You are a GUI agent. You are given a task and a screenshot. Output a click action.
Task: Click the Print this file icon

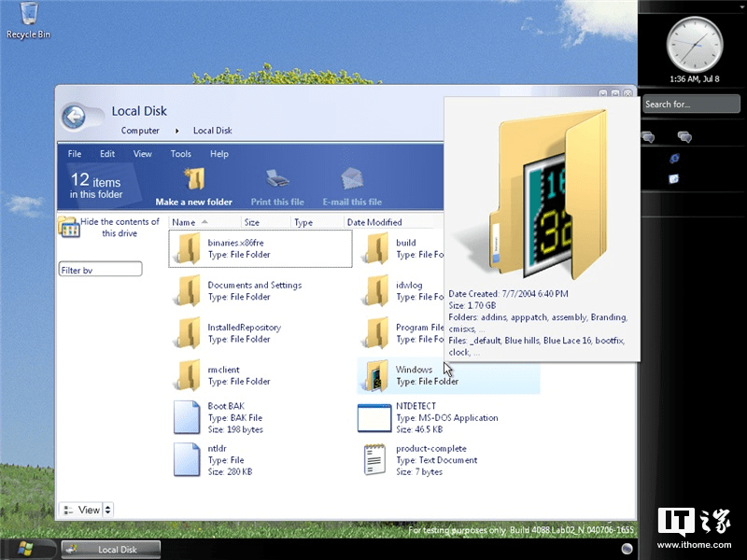click(275, 180)
